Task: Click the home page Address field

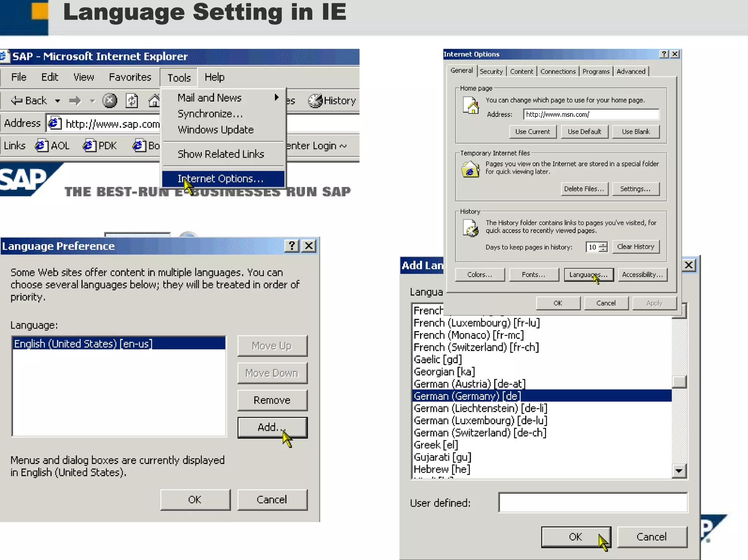Action: click(x=591, y=114)
